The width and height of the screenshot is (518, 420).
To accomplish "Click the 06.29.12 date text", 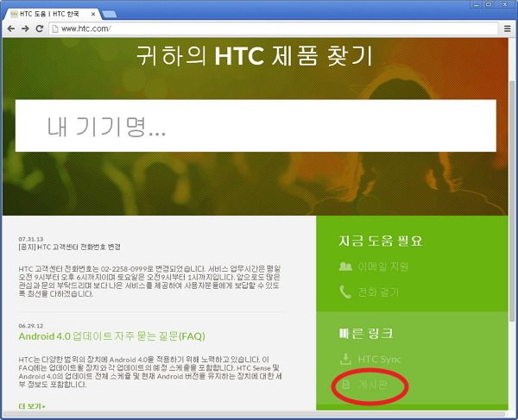I will pyautogui.click(x=31, y=326).
